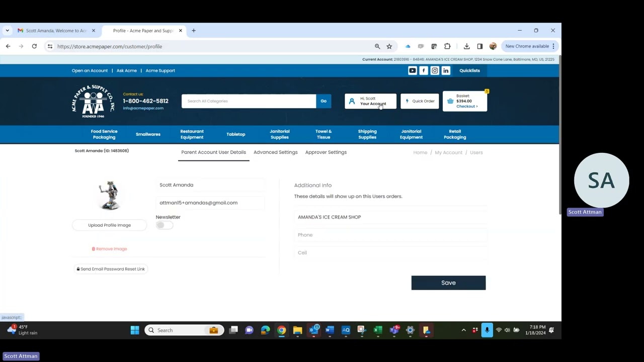This screenshot has height=362, width=644.
Task: Open the Smallwares menu
Action: [x=148, y=134]
